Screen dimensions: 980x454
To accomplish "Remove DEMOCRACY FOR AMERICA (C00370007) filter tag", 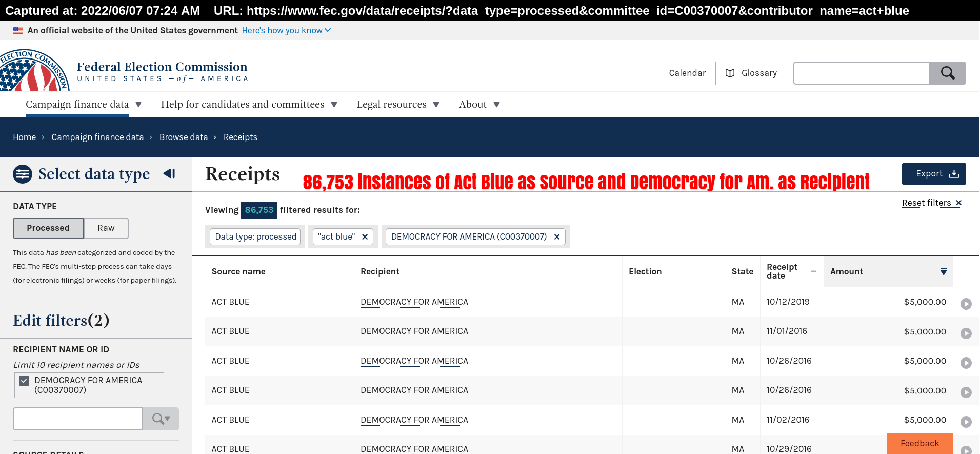I will [557, 236].
